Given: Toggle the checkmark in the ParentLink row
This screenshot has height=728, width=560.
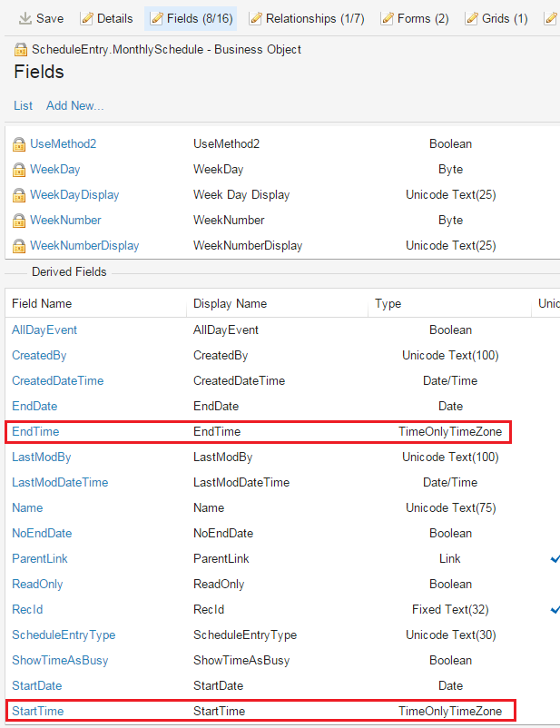Looking at the screenshot, I should pos(555,558).
